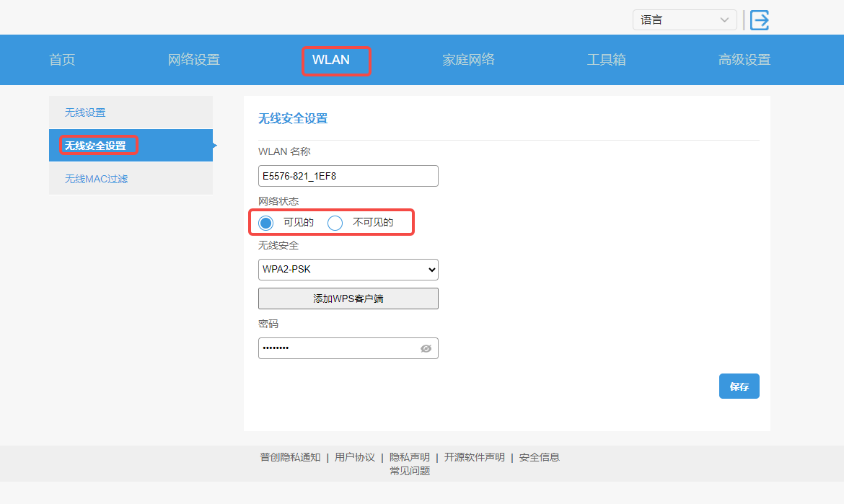Open the 首页 tab

(x=62, y=60)
